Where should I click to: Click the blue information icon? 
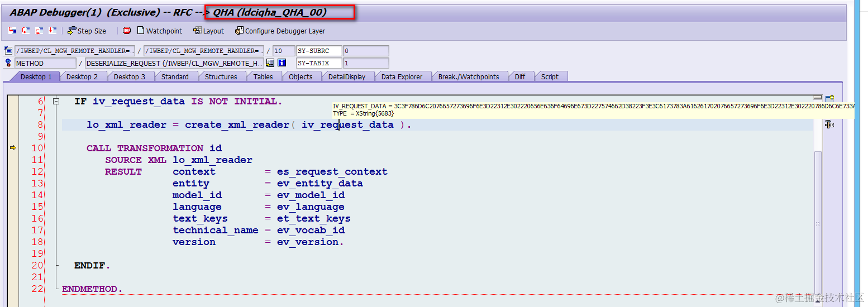[282, 63]
